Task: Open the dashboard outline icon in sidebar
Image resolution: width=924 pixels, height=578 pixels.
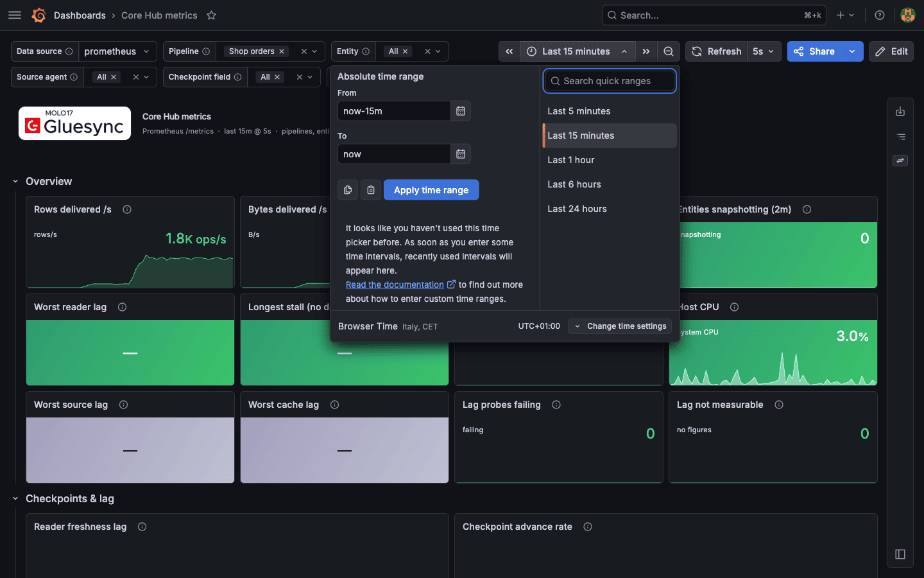Action: 900,136
